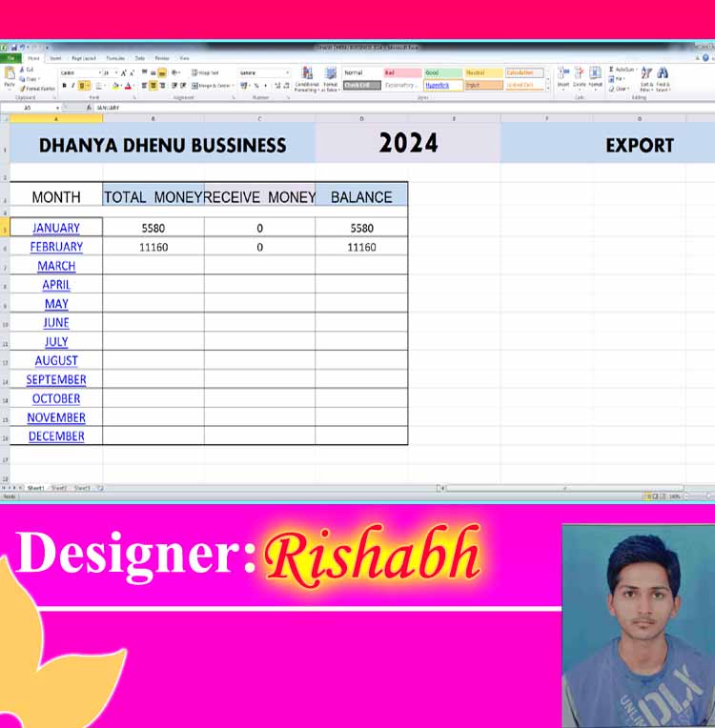
Task: Click the MARCH hyperlink in the month column
Action: pos(56,266)
